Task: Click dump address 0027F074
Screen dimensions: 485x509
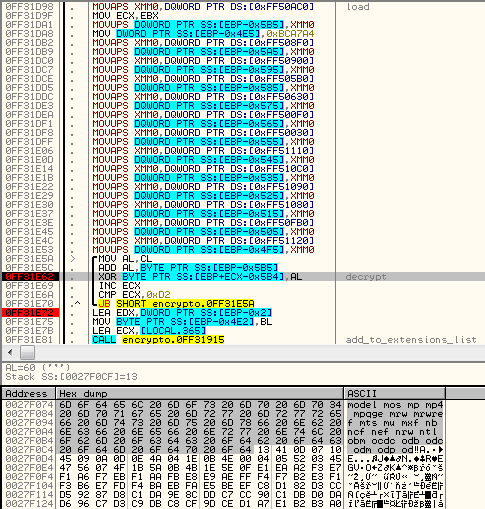Action: point(29,405)
